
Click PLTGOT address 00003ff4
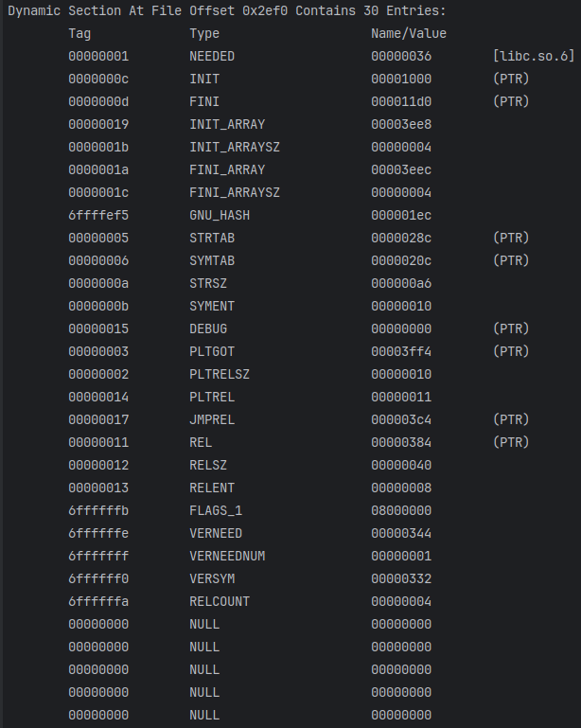tap(401, 351)
